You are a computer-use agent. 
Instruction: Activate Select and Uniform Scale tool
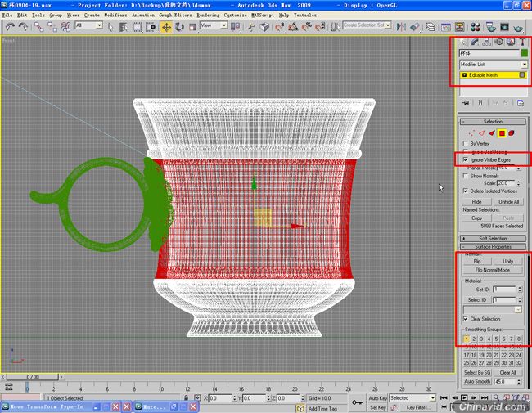point(192,27)
